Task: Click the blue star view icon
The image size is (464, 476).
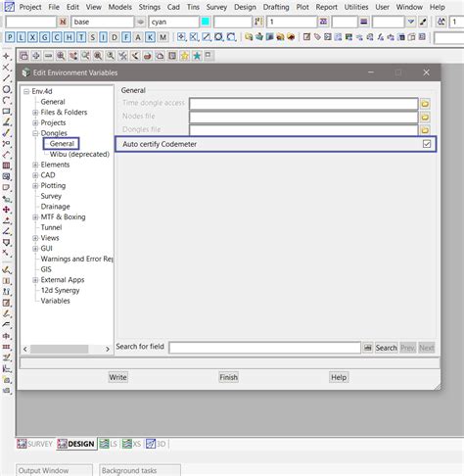Action: coord(197,56)
